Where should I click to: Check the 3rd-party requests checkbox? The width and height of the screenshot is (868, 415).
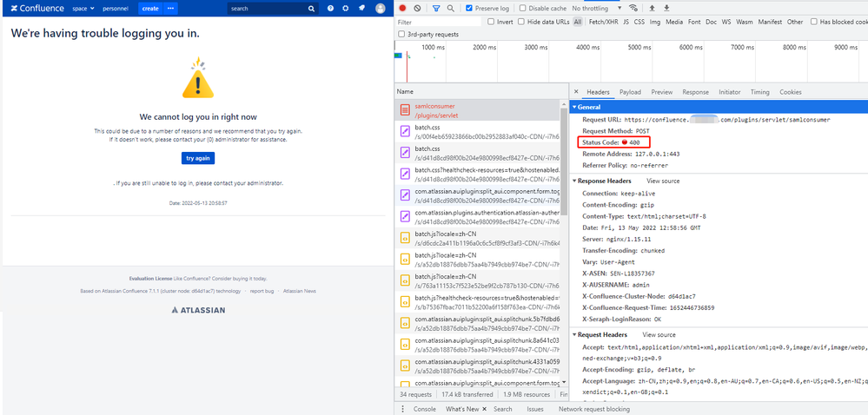(x=401, y=35)
